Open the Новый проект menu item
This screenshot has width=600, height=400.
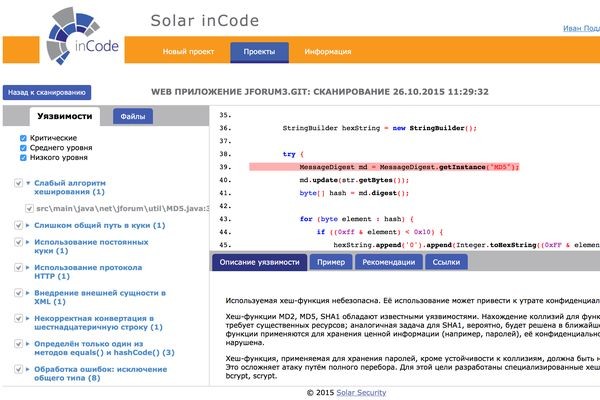(x=188, y=52)
